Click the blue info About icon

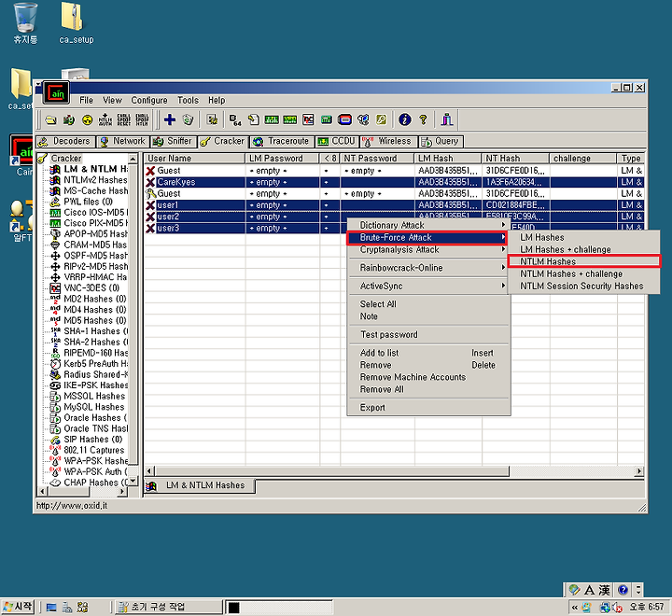(x=404, y=119)
